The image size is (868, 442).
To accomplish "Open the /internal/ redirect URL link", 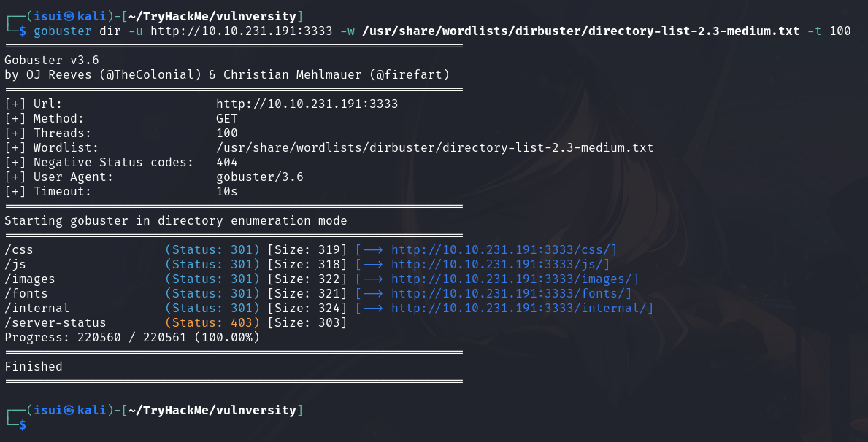I will (x=523, y=308).
